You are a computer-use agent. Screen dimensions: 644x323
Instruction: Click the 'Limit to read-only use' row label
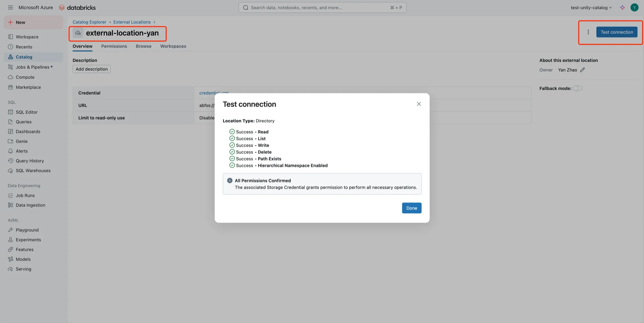101,118
